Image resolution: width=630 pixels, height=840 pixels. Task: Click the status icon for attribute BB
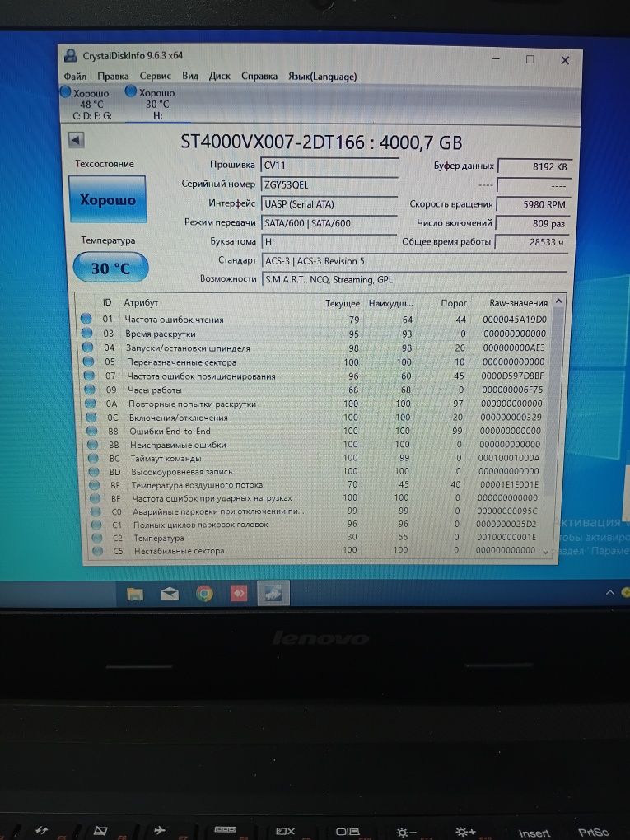(93, 444)
